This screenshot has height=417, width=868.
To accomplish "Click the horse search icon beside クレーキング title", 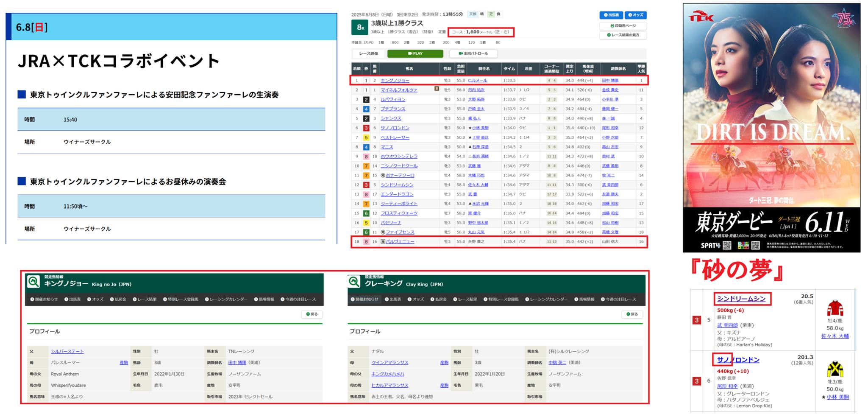I will pos(354,282).
